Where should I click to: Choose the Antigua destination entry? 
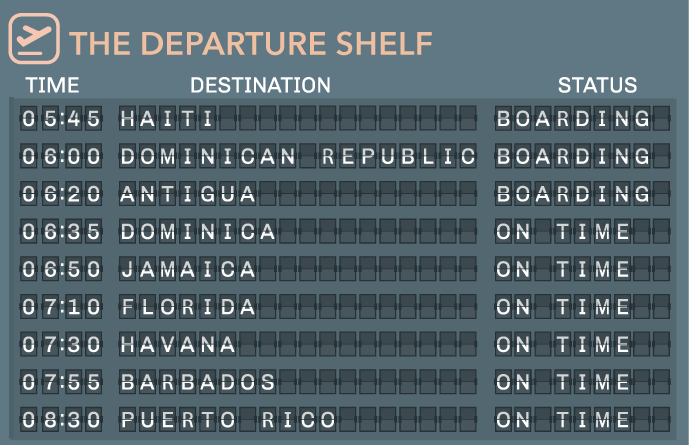(x=188, y=194)
